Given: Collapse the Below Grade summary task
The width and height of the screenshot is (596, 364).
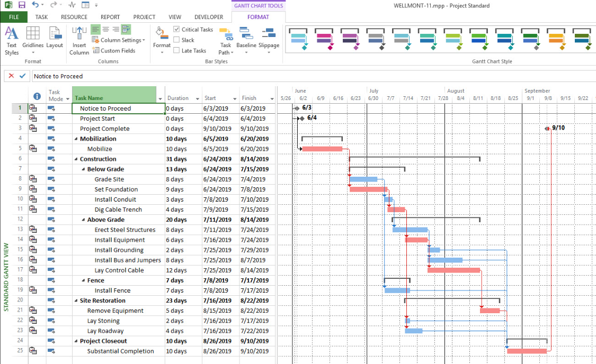Looking at the screenshot, I should coord(83,169).
